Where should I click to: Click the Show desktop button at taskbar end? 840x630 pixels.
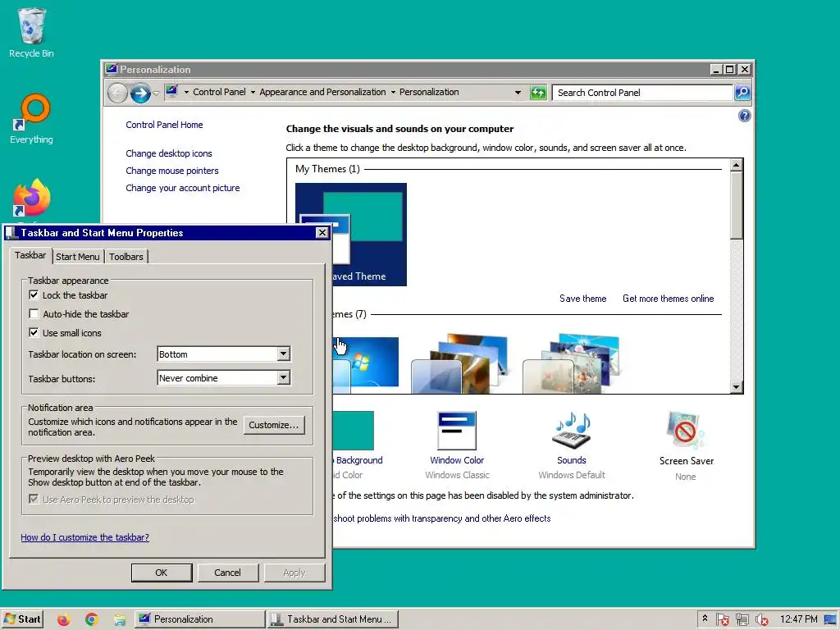click(x=830, y=619)
